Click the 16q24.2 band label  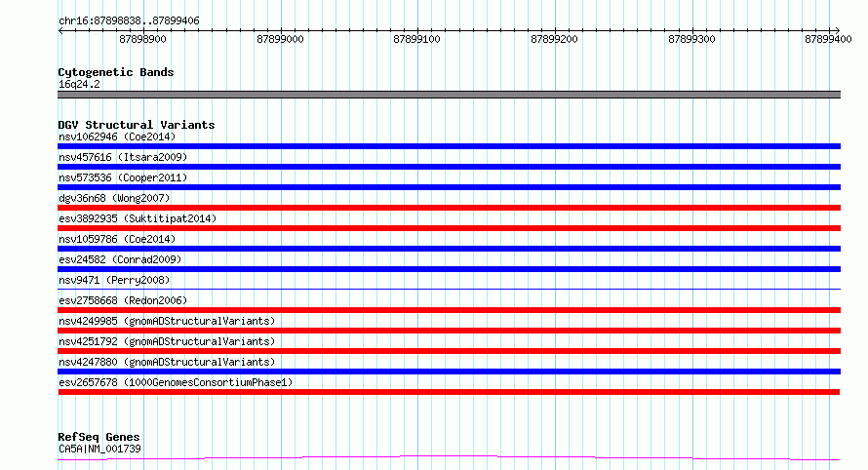pyautogui.click(x=79, y=84)
